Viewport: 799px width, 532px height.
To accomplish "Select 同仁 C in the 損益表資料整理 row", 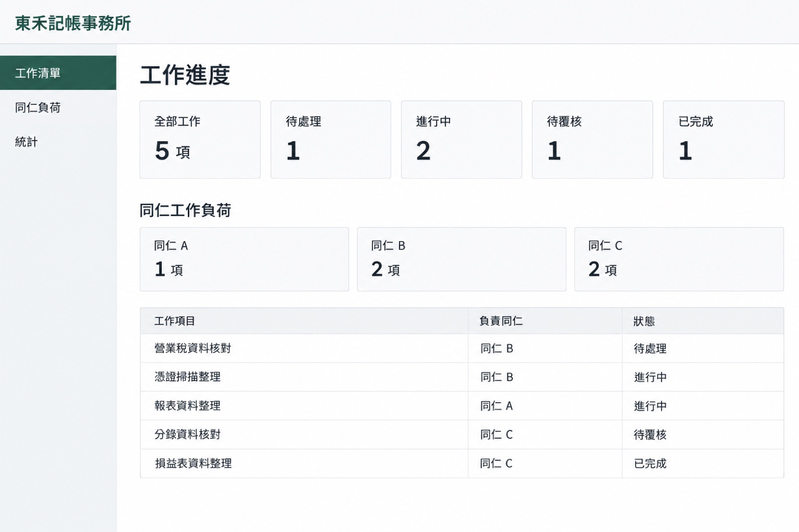I will click(496, 463).
